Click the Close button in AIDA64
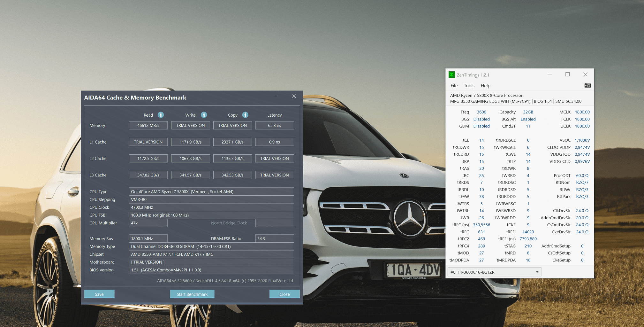Image resolution: width=644 pixels, height=327 pixels. coord(284,294)
